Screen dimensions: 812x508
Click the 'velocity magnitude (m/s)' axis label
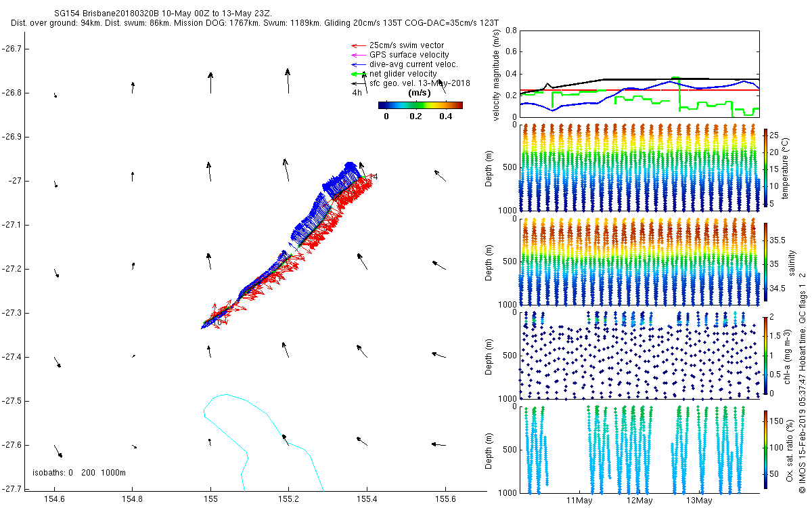[497, 75]
